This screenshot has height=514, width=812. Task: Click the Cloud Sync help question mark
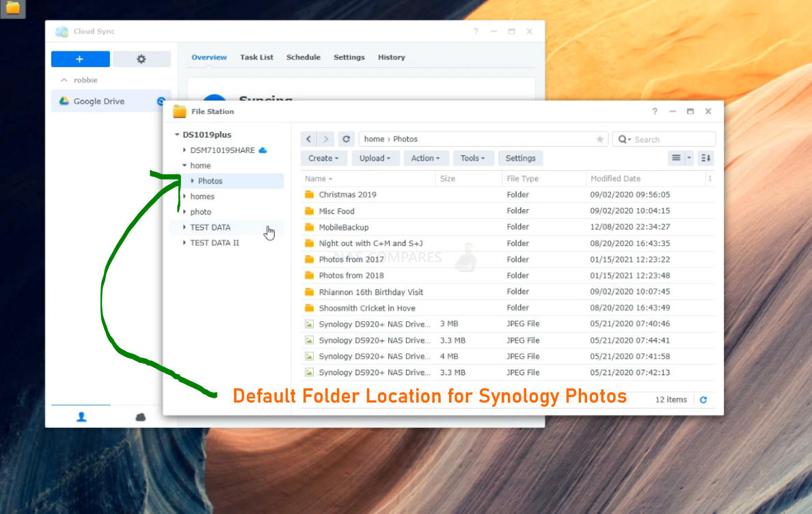click(x=476, y=31)
